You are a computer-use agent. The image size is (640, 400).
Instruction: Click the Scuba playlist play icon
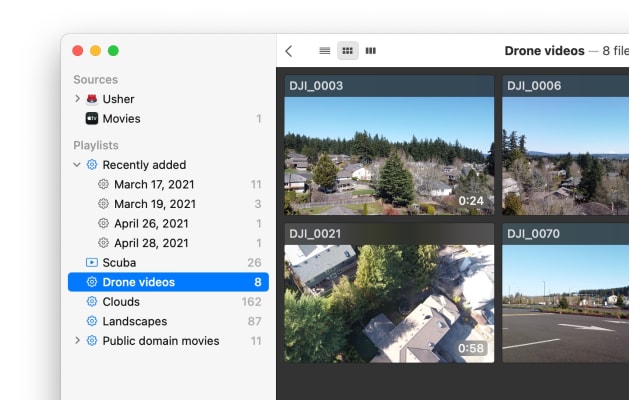coord(92,262)
